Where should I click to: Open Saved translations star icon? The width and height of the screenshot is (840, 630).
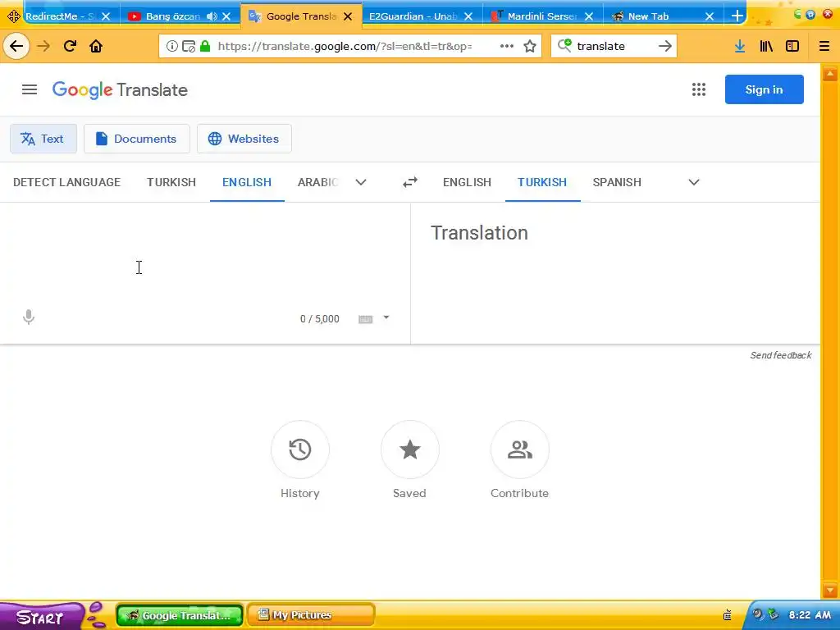[x=410, y=450]
